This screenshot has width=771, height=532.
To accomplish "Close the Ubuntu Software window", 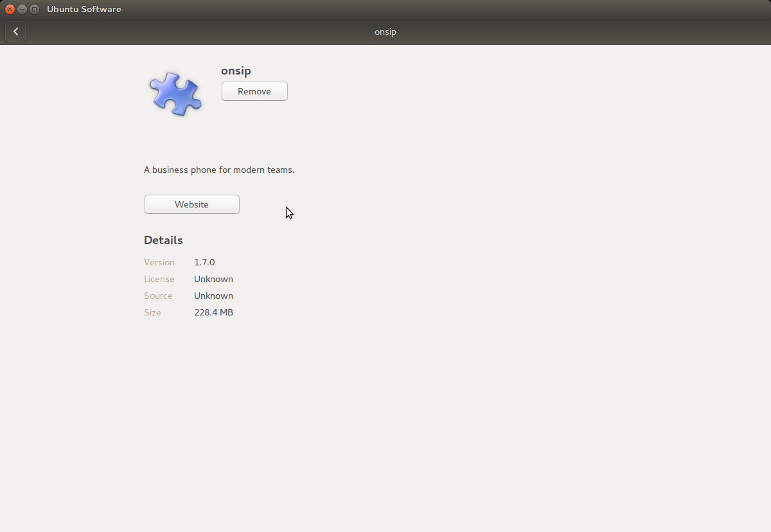I will tap(10, 9).
